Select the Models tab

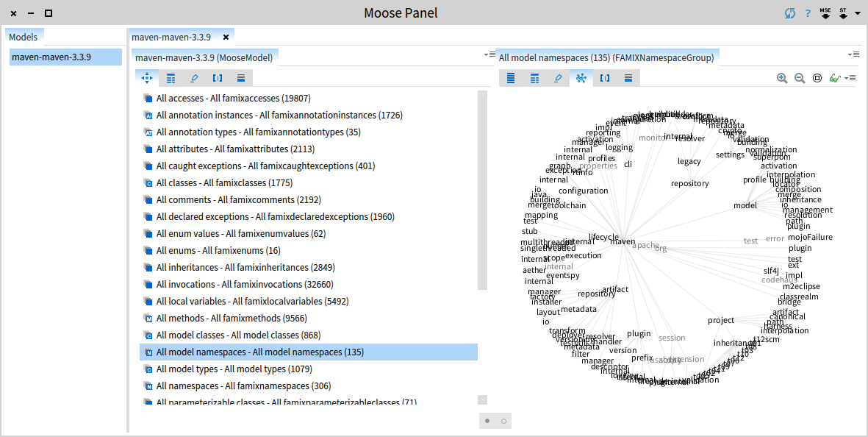click(x=24, y=37)
